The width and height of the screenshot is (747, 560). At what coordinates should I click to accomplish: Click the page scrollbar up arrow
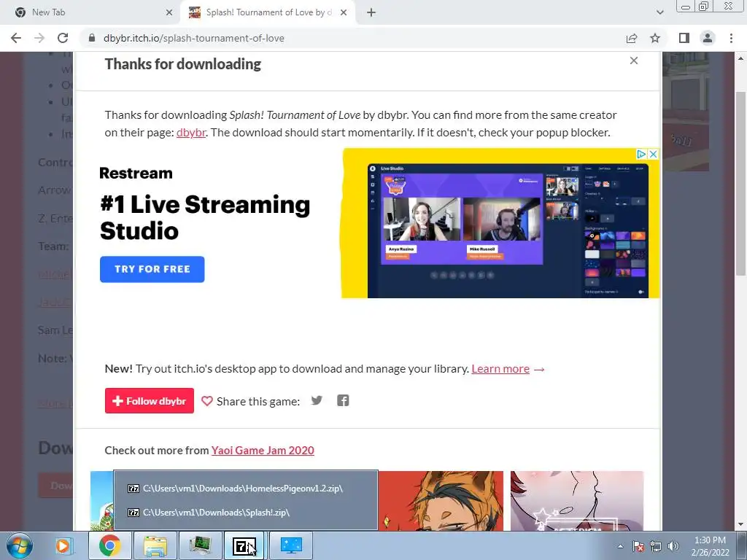pos(741,58)
